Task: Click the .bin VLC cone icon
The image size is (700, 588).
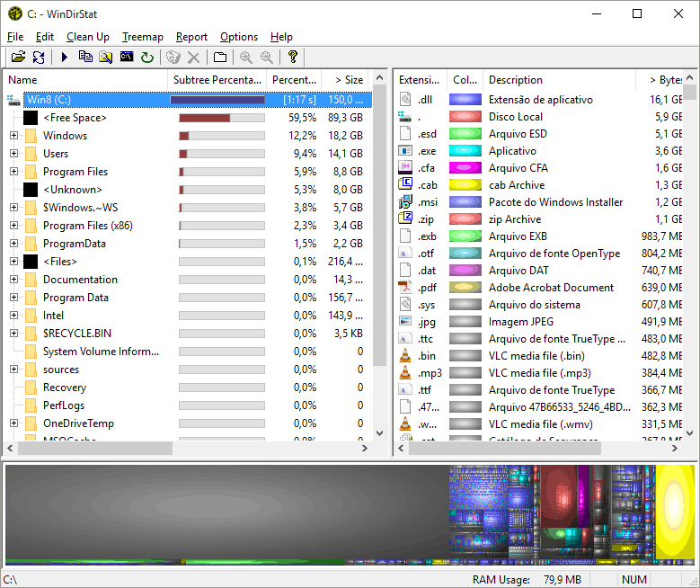Action: (405, 356)
